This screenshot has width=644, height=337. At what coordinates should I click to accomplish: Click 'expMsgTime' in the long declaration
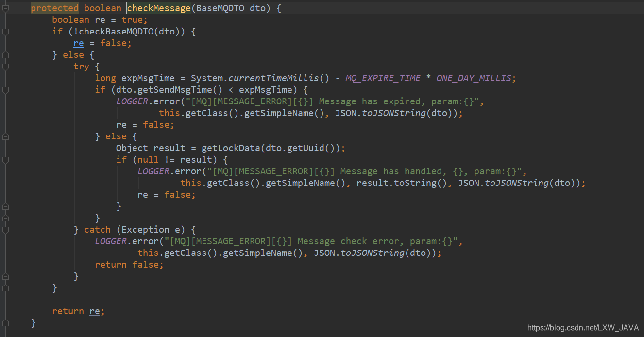148,78
